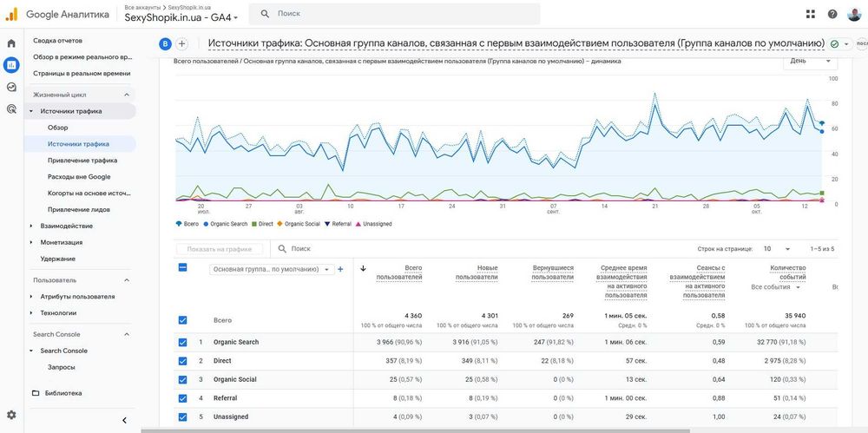Open the Explore icon in left rail

pyautogui.click(x=11, y=87)
